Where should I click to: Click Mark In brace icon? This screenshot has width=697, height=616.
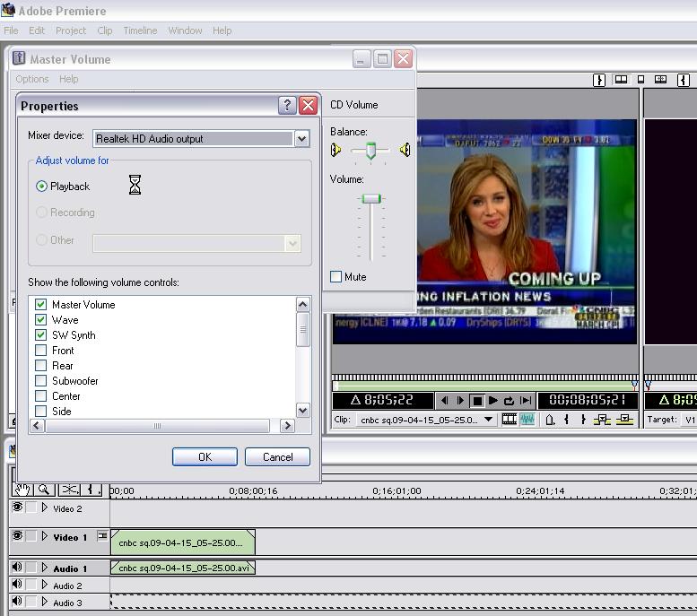(566, 419)
